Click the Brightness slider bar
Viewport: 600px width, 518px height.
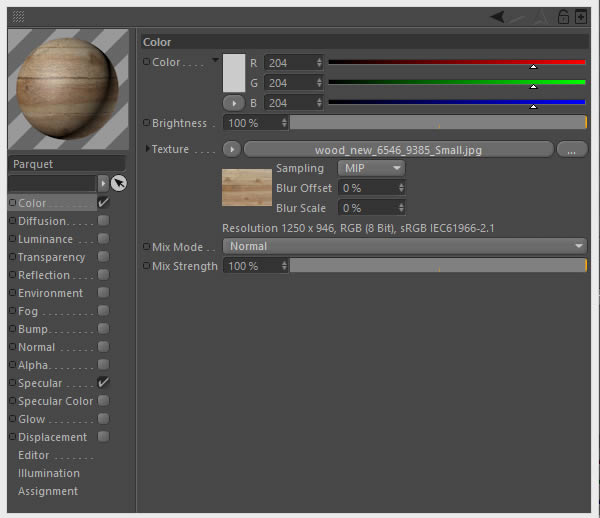click(438, 123)
